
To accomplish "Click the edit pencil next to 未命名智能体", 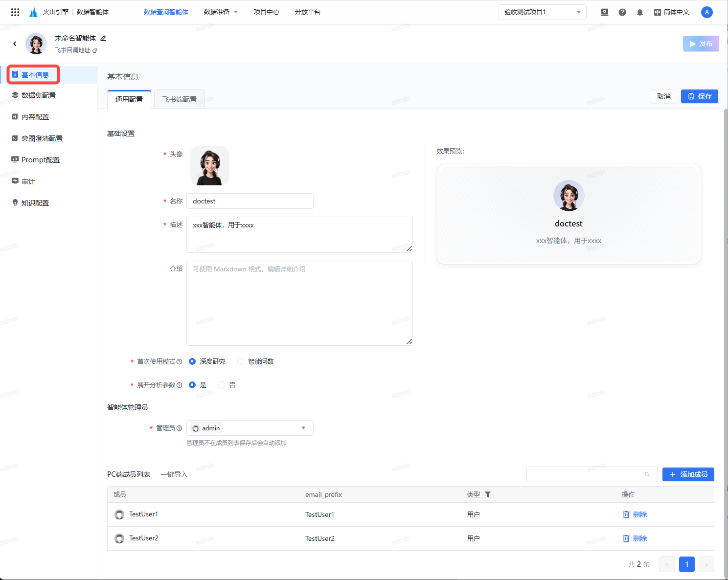I will coord(103,38).
